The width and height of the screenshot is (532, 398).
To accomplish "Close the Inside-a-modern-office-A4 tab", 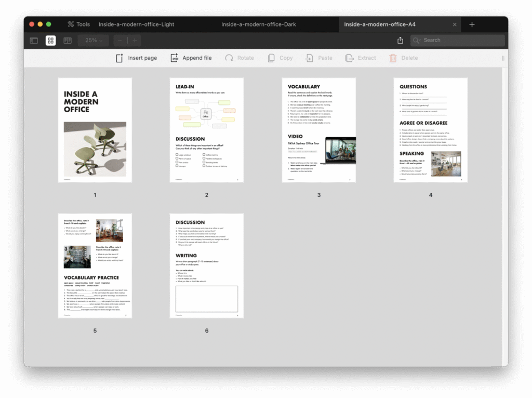I will 455,24.
